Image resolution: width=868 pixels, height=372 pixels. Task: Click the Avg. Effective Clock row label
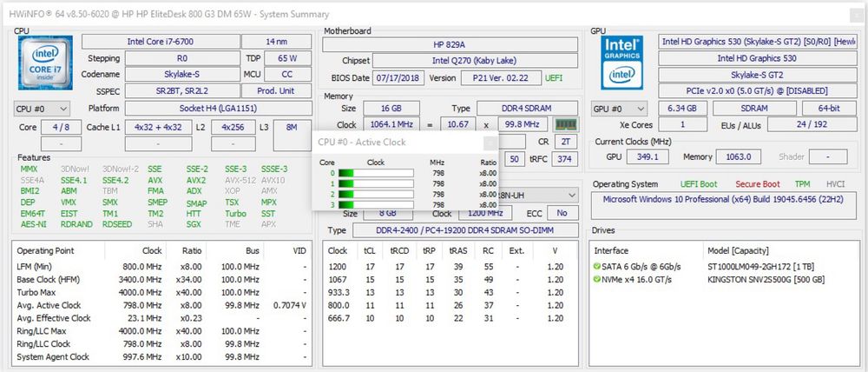point(53,318)
